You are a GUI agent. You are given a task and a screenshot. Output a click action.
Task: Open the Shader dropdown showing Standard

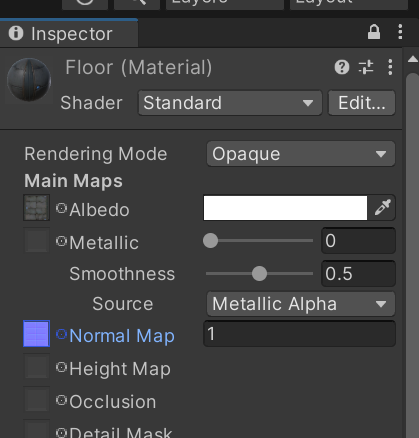[x=230, y=103]
